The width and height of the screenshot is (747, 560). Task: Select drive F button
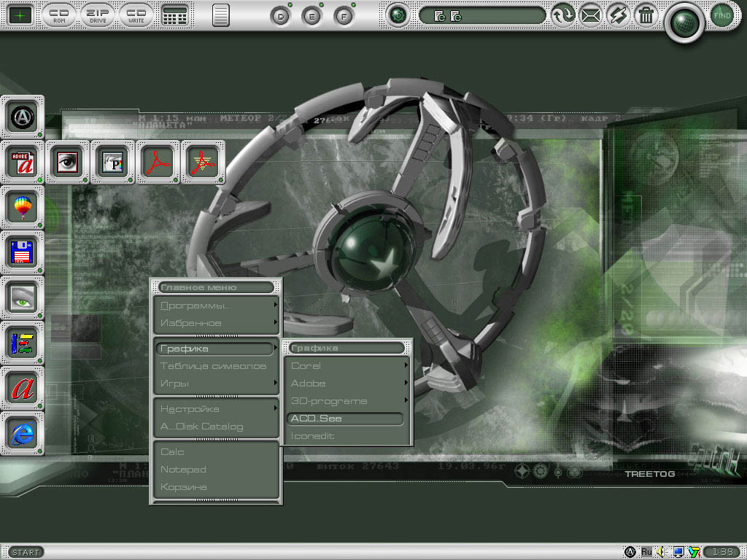(344, 15)
